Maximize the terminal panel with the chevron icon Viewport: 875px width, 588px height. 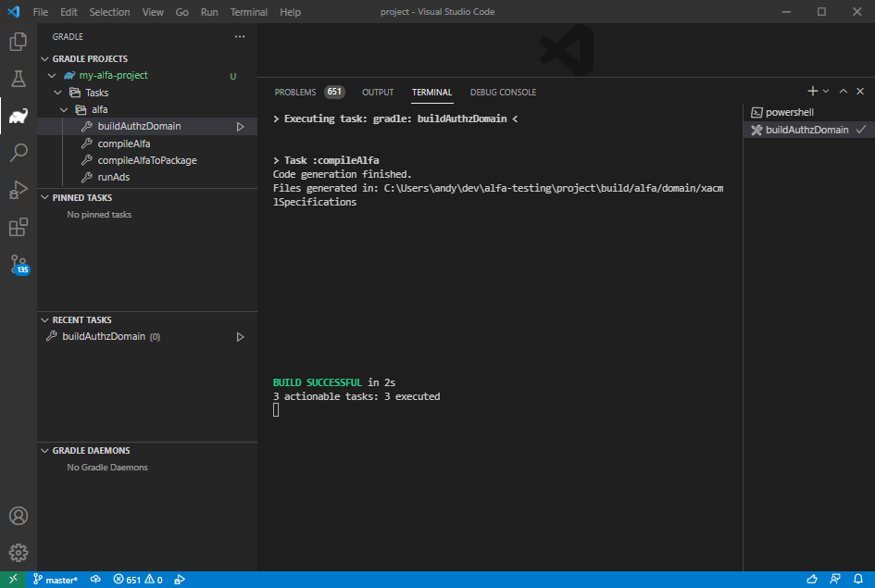pos(843,92)
